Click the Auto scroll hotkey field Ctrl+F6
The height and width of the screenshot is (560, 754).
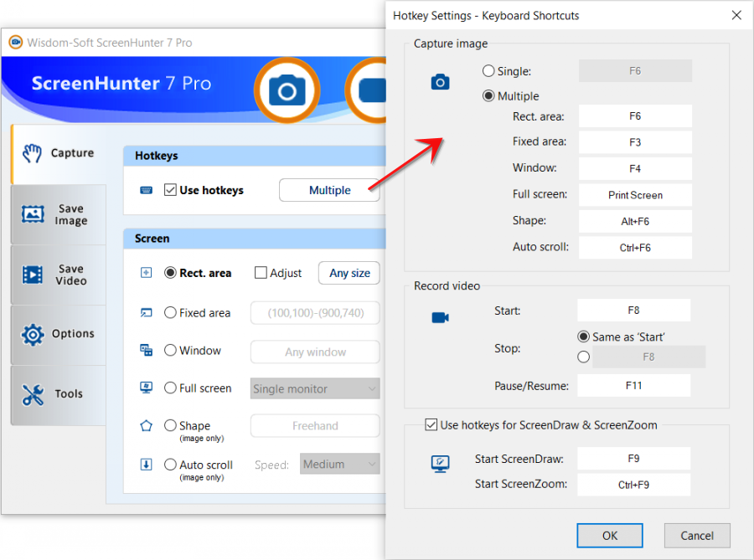coord(635,248)
